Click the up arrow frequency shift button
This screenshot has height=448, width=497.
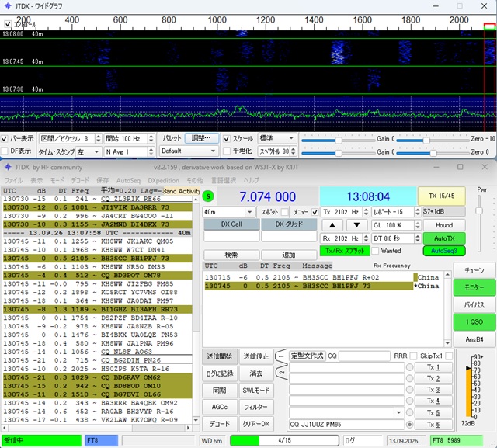332,225
